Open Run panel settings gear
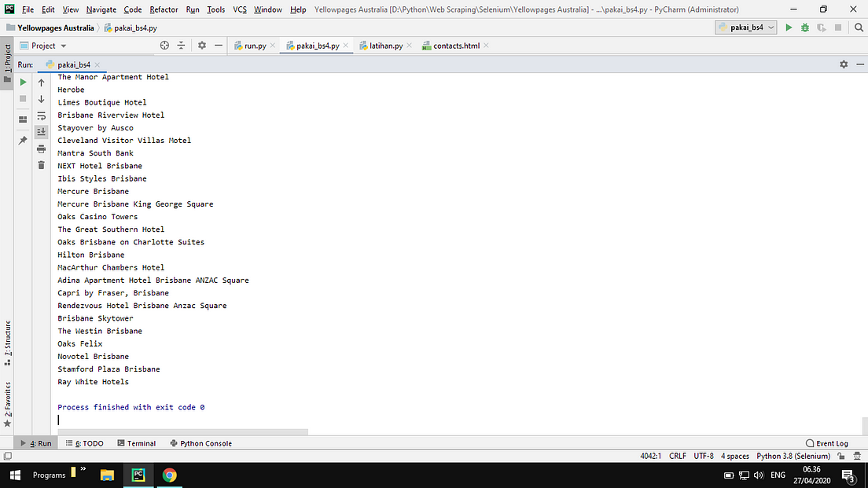This screenshot has height=488, width=868. point(844,64)
